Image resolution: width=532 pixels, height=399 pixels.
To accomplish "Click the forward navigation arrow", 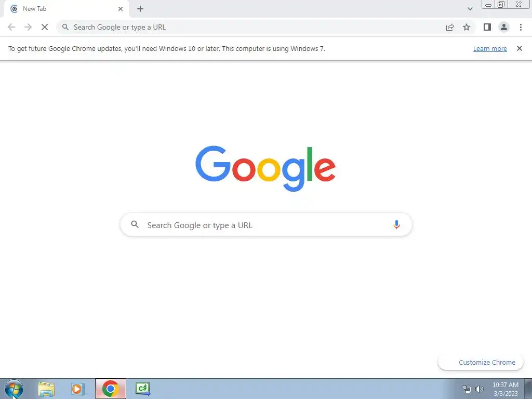I will tap(28, 27).
